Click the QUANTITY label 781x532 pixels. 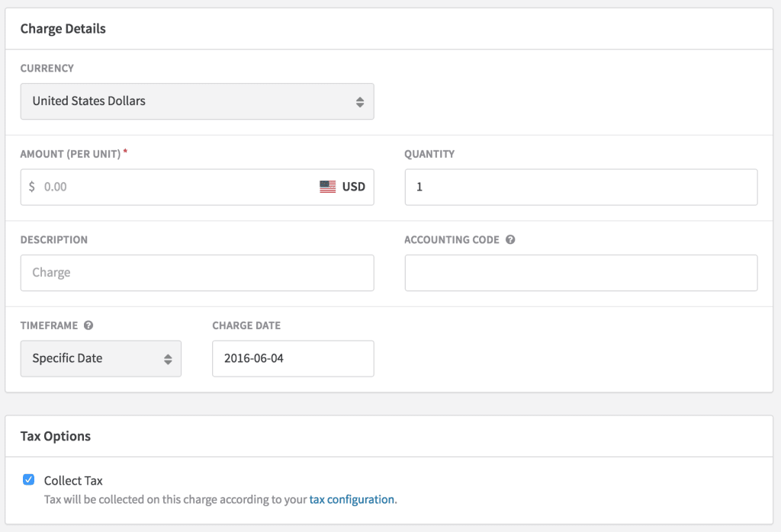pos(429,154)
